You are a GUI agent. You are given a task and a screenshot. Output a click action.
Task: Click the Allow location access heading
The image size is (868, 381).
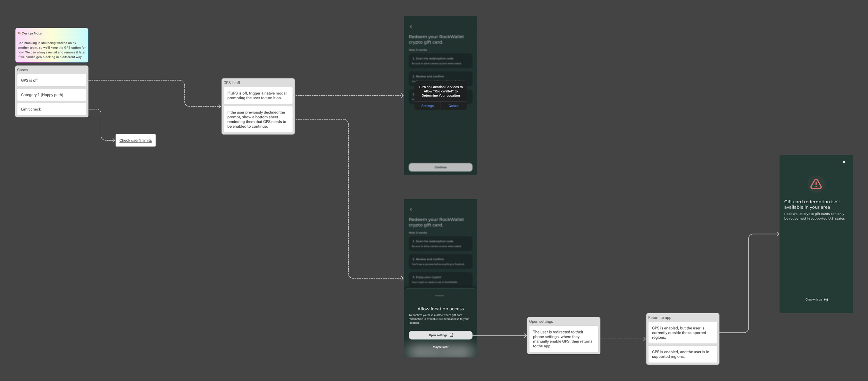(x=440, y=309)
